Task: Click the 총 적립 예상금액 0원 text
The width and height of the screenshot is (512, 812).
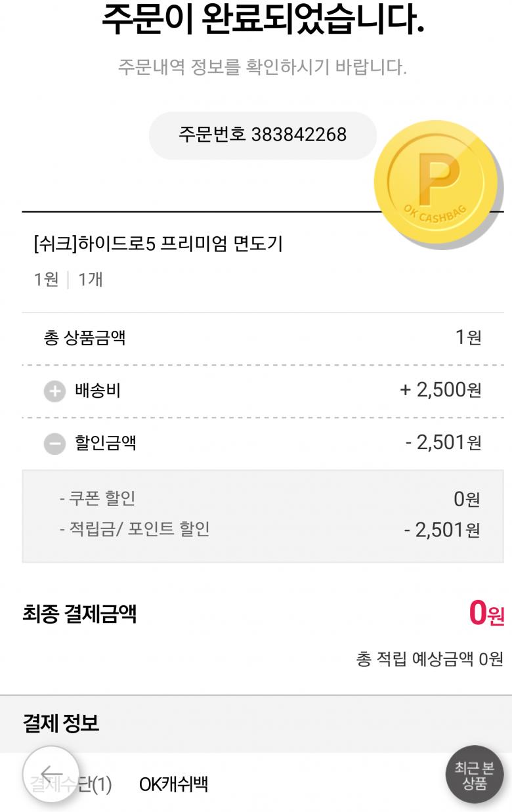Action: coord(429,659)
